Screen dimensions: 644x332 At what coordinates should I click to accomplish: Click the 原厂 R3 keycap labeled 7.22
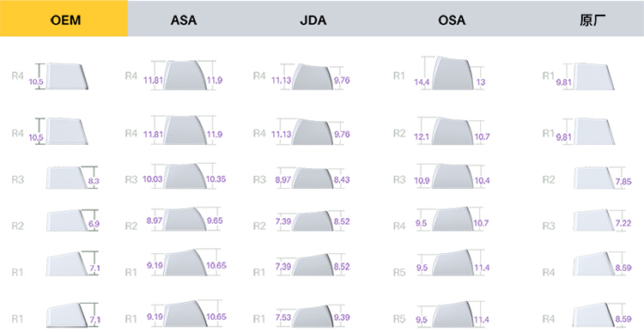pos(594,220)
